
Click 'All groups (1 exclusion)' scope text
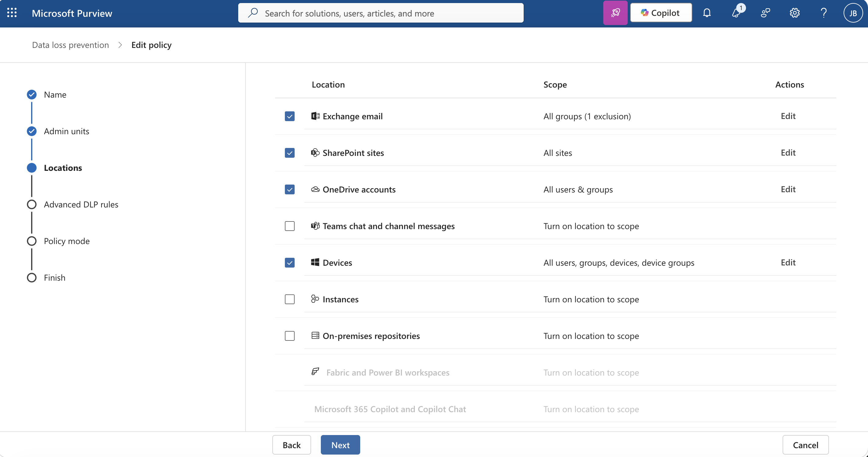(587, 116)
